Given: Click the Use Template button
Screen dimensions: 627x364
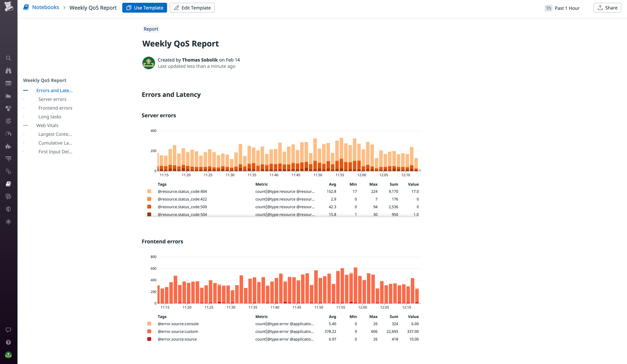Looking at the screenshot, I should coord(145,8).
